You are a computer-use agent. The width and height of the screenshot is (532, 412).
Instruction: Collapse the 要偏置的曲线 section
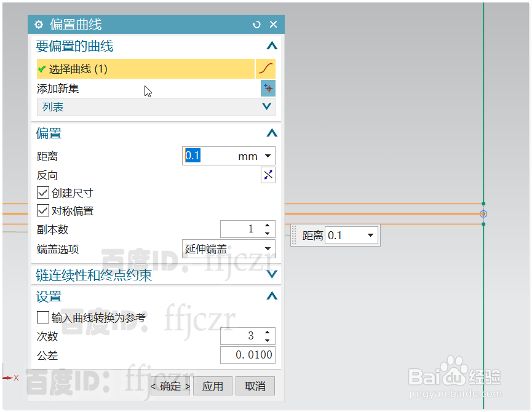point(272,46)
